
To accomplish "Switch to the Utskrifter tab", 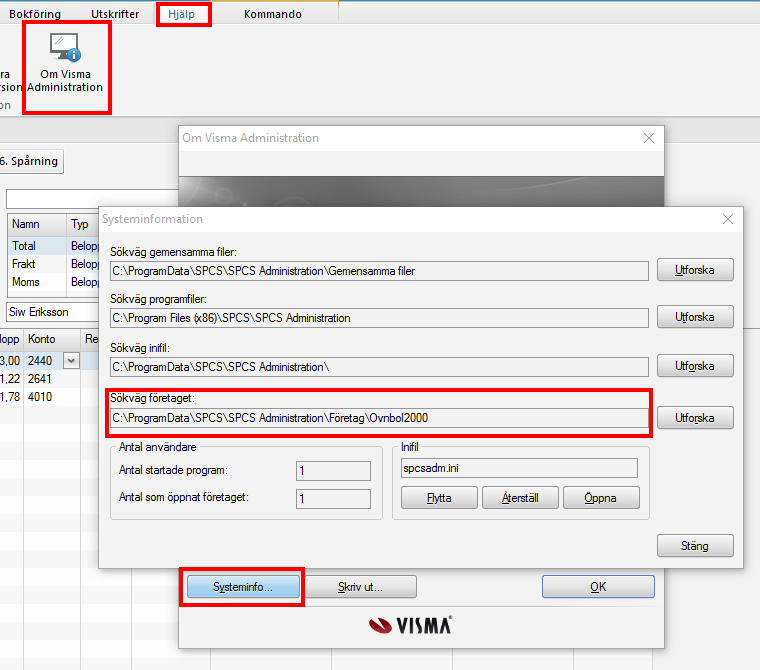I will [115, 14].
